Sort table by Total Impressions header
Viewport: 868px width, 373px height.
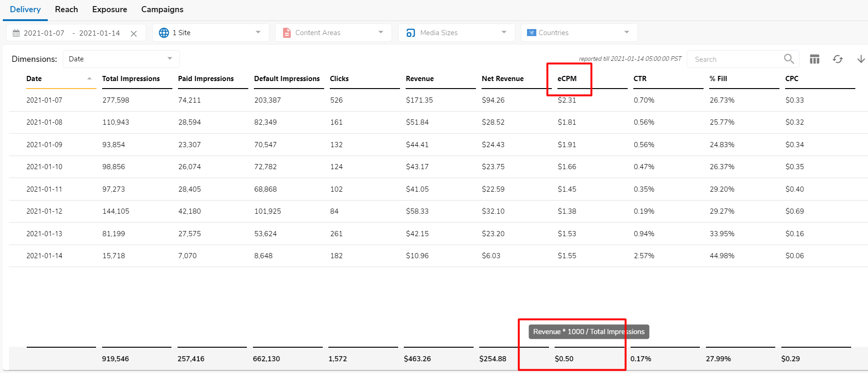pyautogui.click(x=131, y=79)
